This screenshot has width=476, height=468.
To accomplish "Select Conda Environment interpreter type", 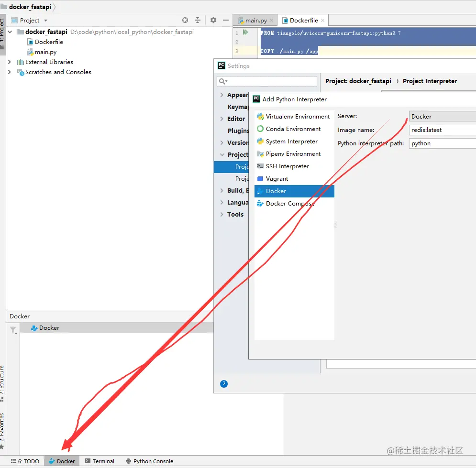I will click(x=294, y=129).
